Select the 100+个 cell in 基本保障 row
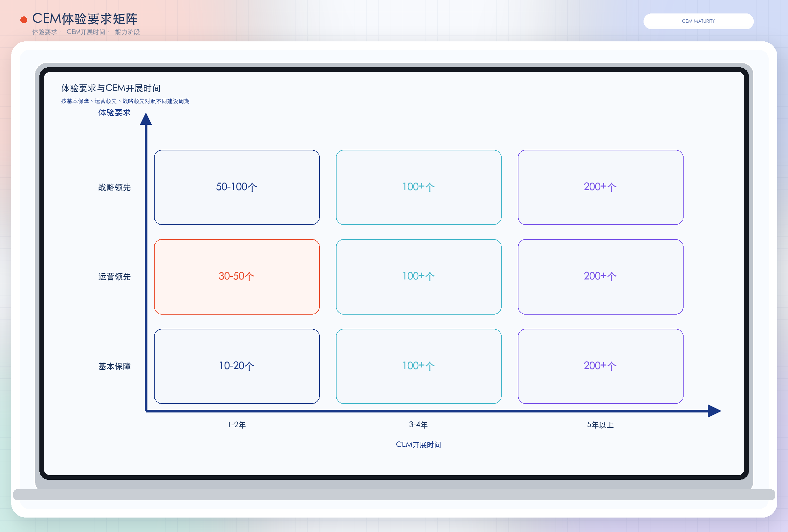Screen dimensions: 788x532 (x=418, y=366)
